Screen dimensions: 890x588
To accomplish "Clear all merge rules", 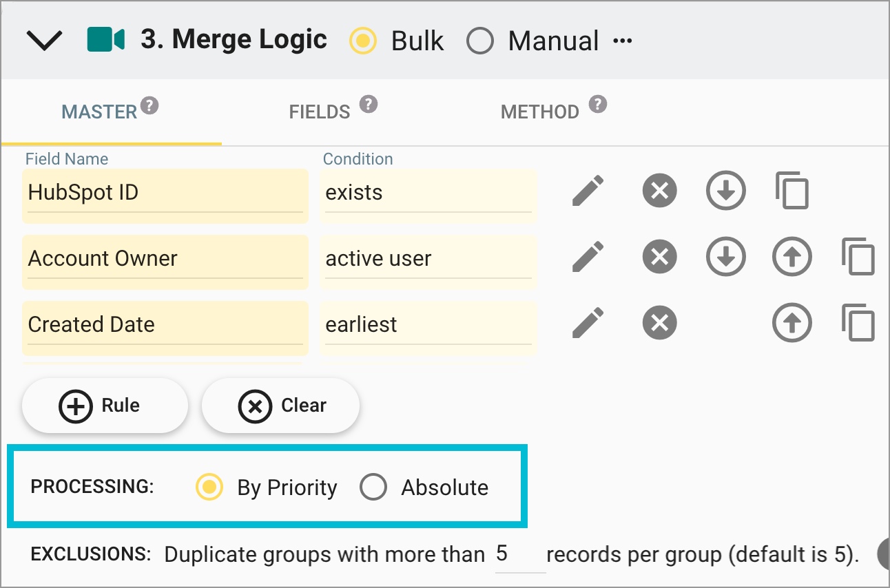I will 280,406.
